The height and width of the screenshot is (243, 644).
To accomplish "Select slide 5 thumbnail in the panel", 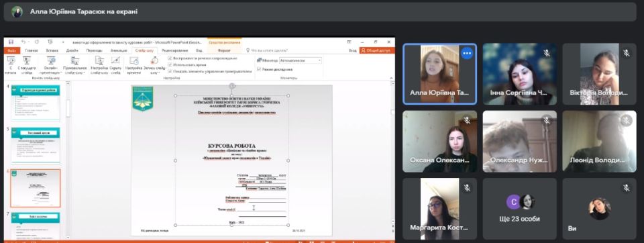I will 36,146.
